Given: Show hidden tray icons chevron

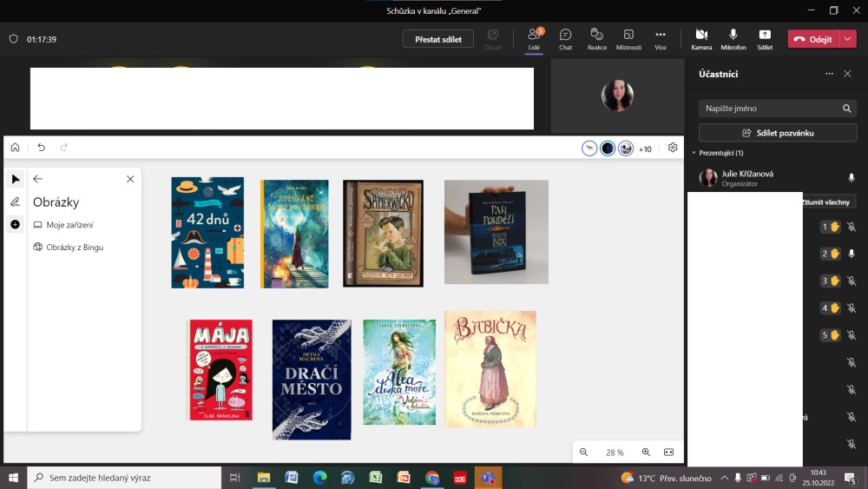Looking at the screenshot, I should tap(724, 478).
